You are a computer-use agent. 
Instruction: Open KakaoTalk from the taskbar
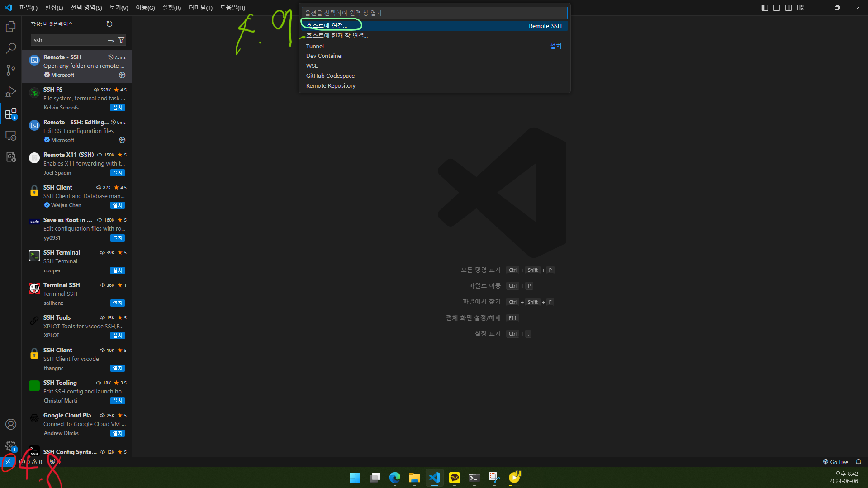455,478
